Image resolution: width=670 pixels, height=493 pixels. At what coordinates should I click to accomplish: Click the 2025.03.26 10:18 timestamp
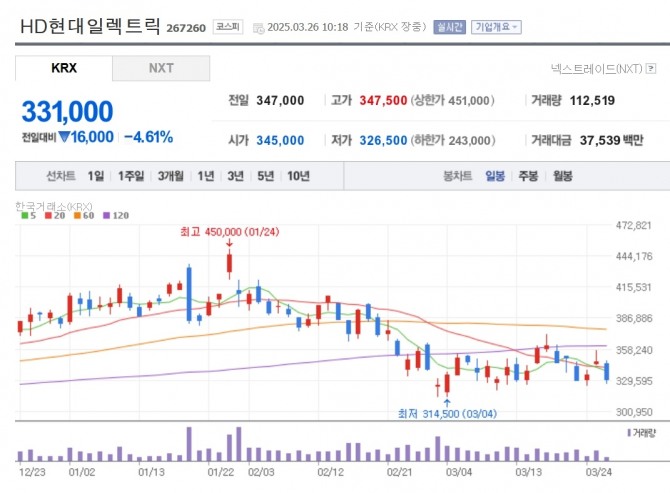[x=308, y=27]
